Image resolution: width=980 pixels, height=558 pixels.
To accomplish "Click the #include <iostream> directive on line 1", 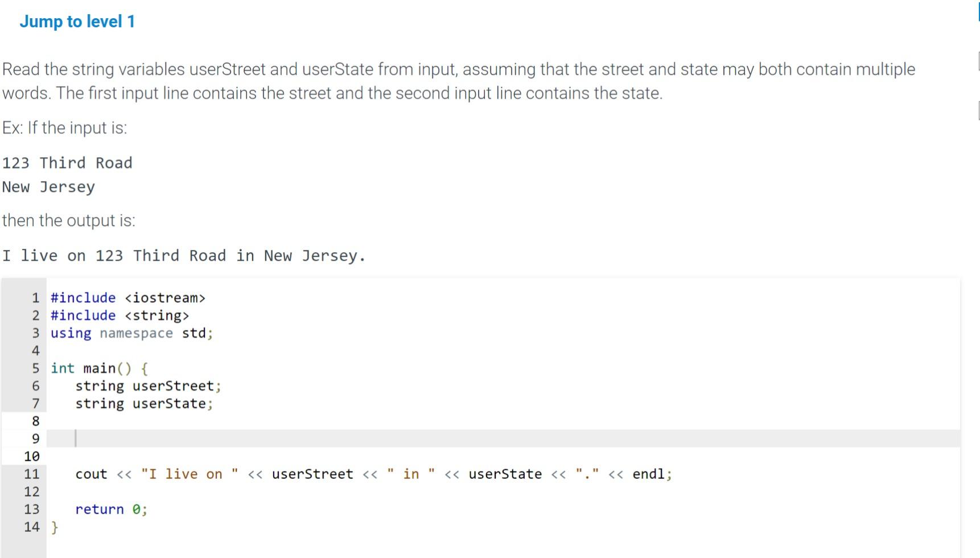I will point(128,297).
